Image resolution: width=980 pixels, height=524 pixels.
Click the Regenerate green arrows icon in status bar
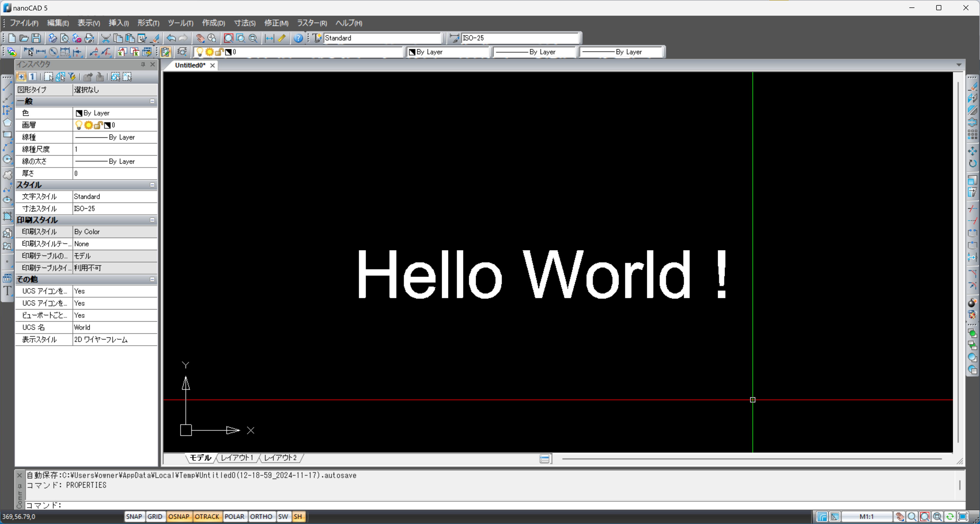click(x=950, y=516)
